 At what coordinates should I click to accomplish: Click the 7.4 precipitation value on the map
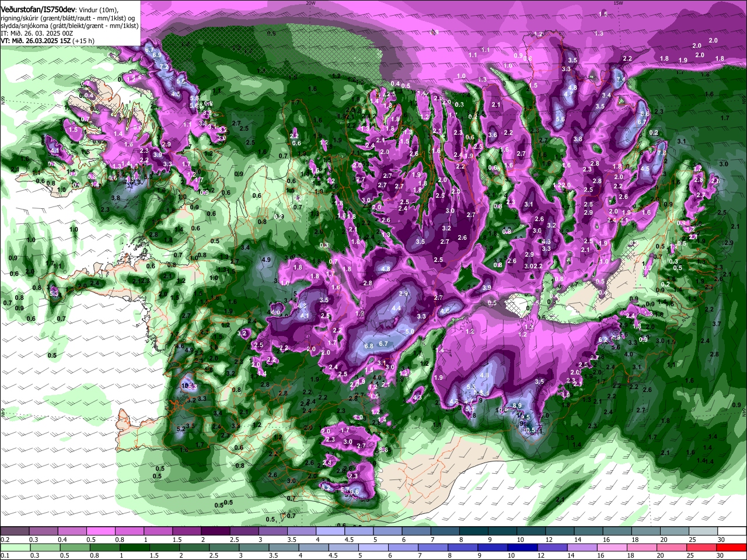[622, 79]
